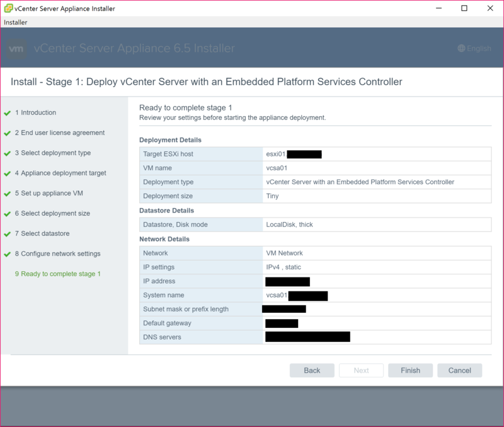Click the checkmark beside Select deployment size
This screenshot has width=504, height=427.
tap(7, 214)
